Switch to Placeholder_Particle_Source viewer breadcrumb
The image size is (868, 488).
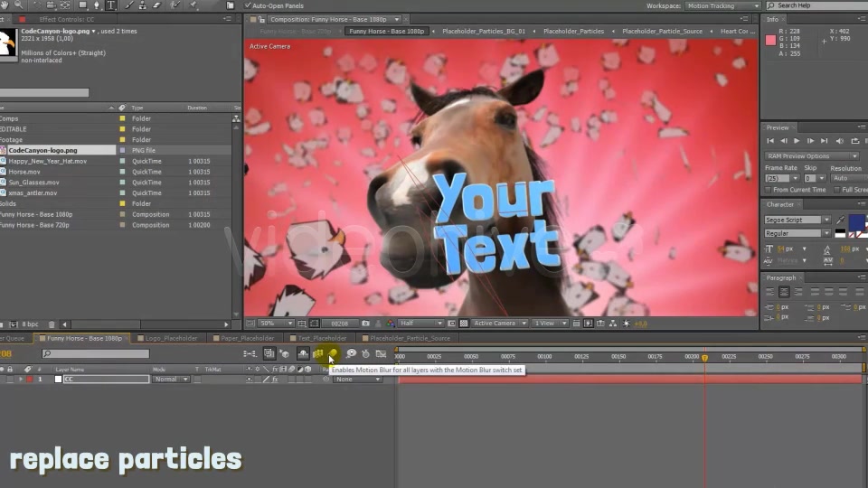(662, 31)
